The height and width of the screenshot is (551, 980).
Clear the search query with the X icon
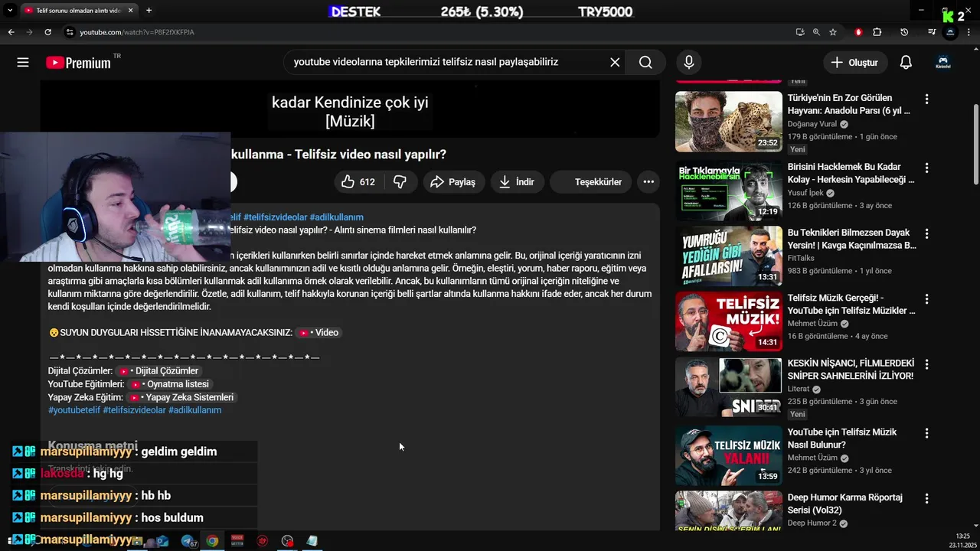click(x=615, y=63)
